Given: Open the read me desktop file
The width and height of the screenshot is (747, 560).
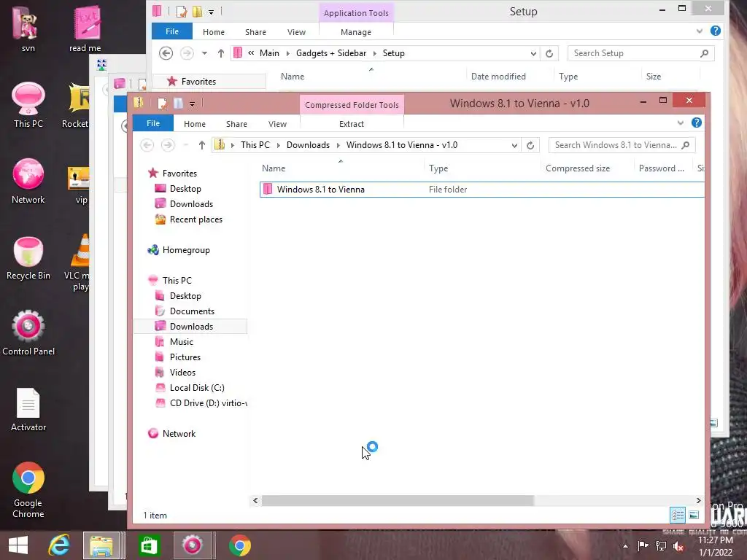Looking at the screenshot, I should pyautogui.click(x=85, y=28).
